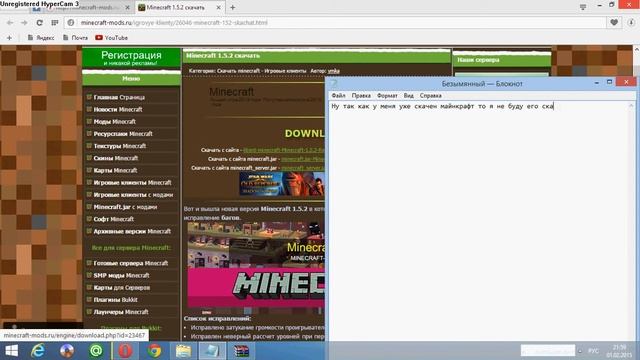Open Моды Minecraft menu link
Viewport: 640px width, 360px height.
pos(114,122)
